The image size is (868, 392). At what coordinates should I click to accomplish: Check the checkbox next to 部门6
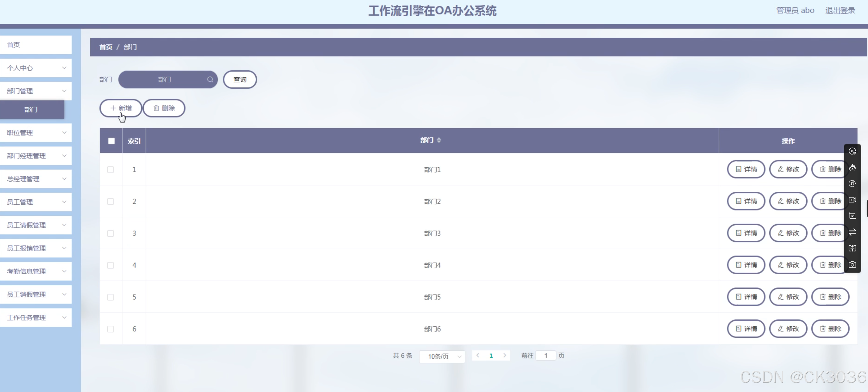click(111, 329)
